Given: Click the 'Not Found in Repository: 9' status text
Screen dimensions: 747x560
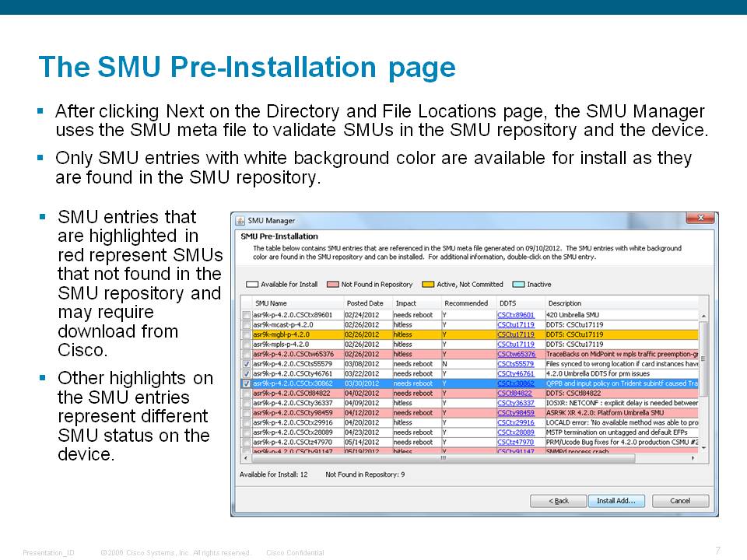Looking at the screenshot, I should coord(365,474).
